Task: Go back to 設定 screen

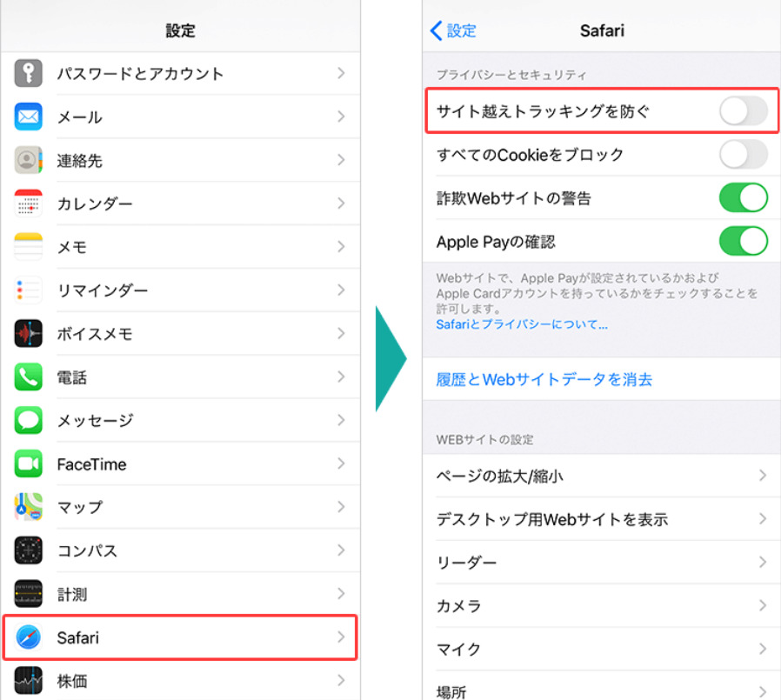Action: (453, 30)
